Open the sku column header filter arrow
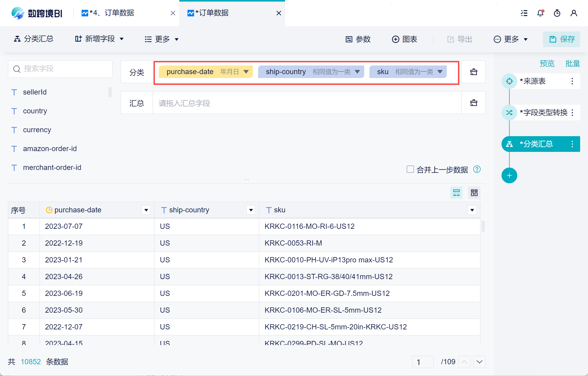The width and height of the screenshot is (588, 376). [x=472, y=210]
